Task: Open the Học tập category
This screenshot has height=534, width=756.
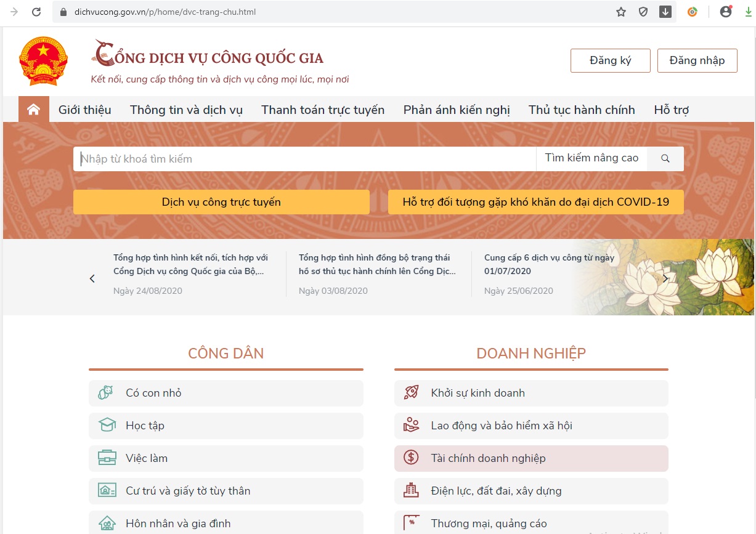Action: pyautogui.click(x=226, y=426)
